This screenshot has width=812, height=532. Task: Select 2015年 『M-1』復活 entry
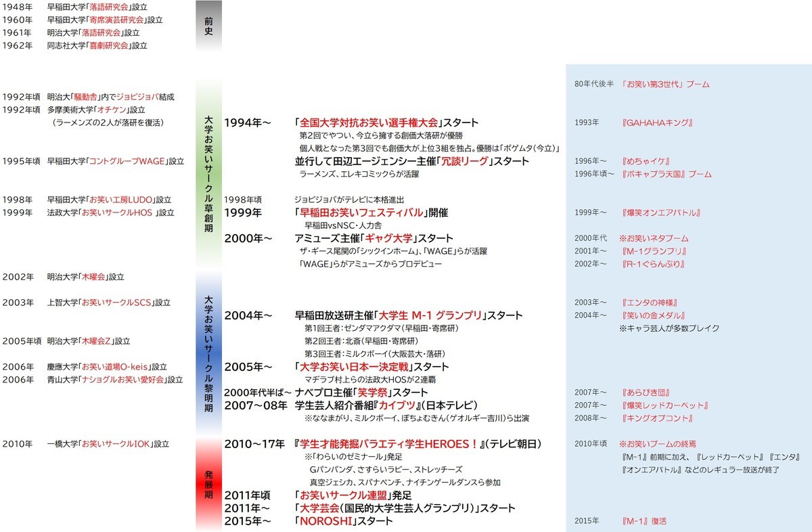coord(621,521)
